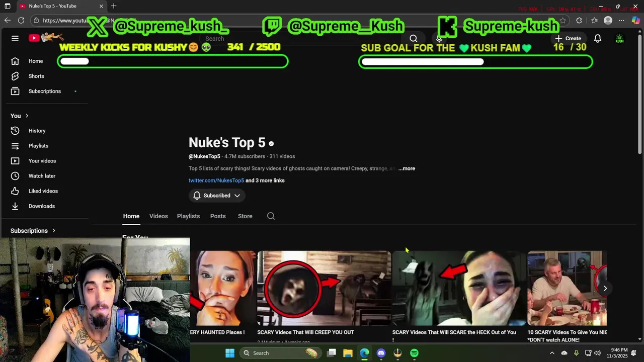
Task: Select the Nuke's Top 5 browser tab
Action: tap(61, 6)
